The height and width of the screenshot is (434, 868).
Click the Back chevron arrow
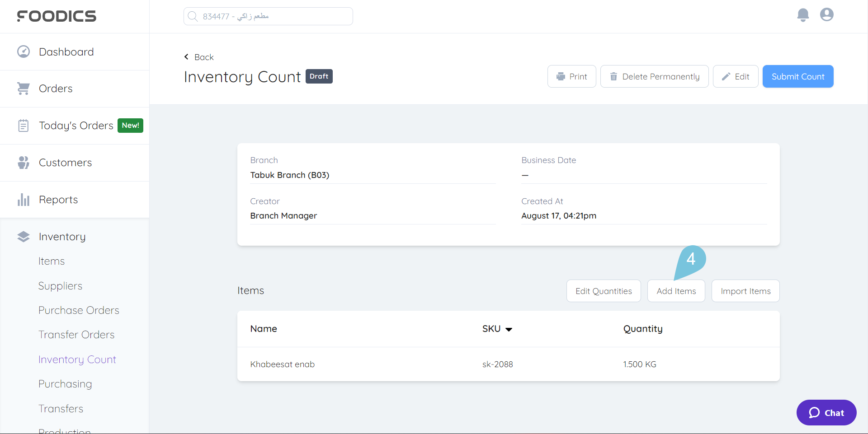click(x=186, y=57)
